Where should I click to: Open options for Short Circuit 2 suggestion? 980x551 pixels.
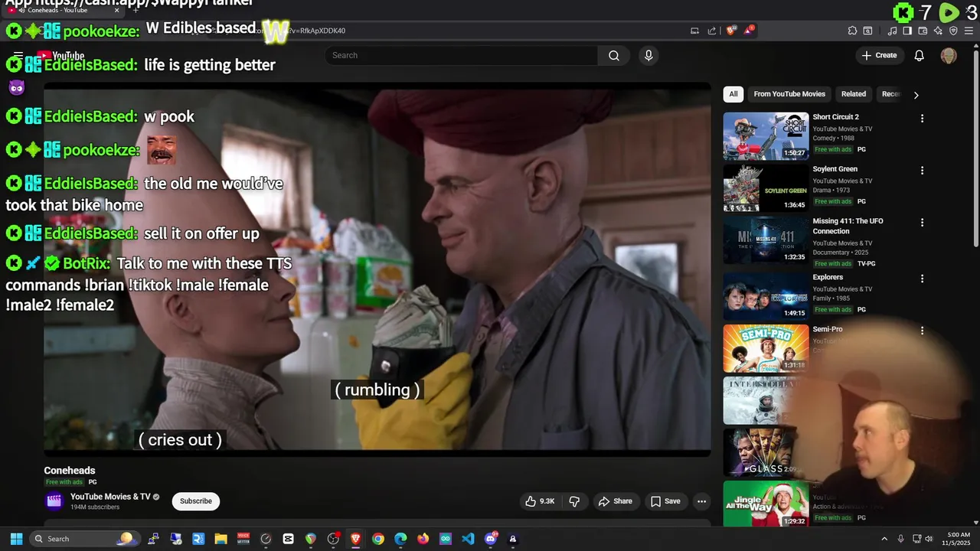pos(922,119)
